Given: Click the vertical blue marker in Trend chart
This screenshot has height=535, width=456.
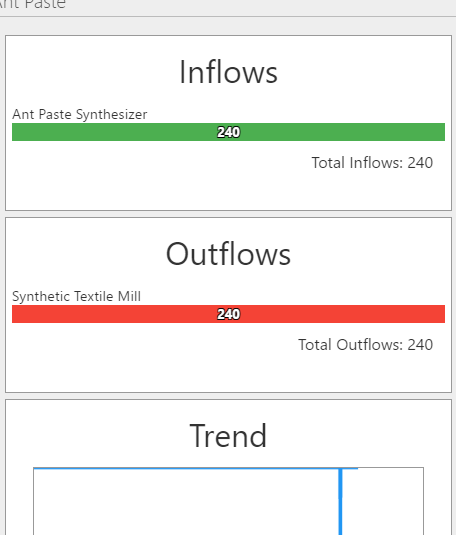Looking at the screenshot, I should click(x=340, y=502).
